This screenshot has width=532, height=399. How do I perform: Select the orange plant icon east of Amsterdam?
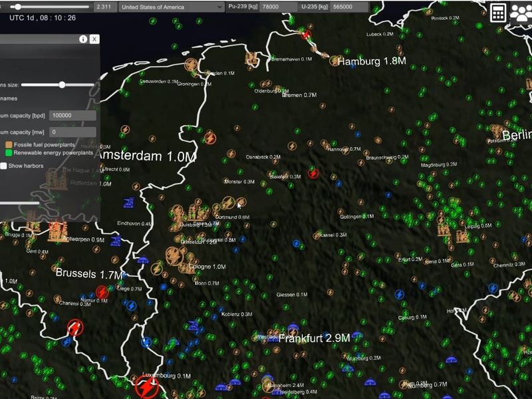(125, 129)
